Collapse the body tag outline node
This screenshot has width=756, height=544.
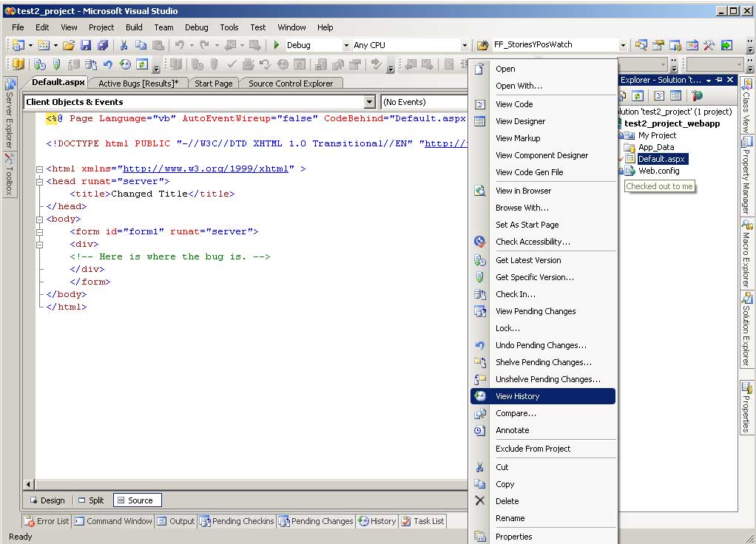coord(39,220)
